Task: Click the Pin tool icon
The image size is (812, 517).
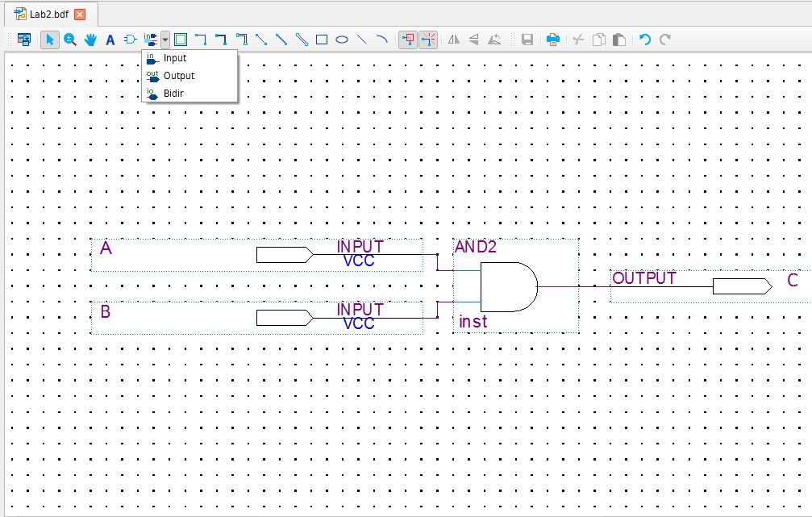Action: click(x=150, y=40)
